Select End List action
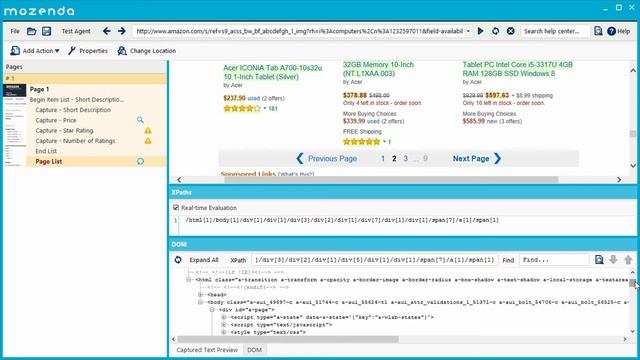640x360 pixels. (x=46, y=151)
